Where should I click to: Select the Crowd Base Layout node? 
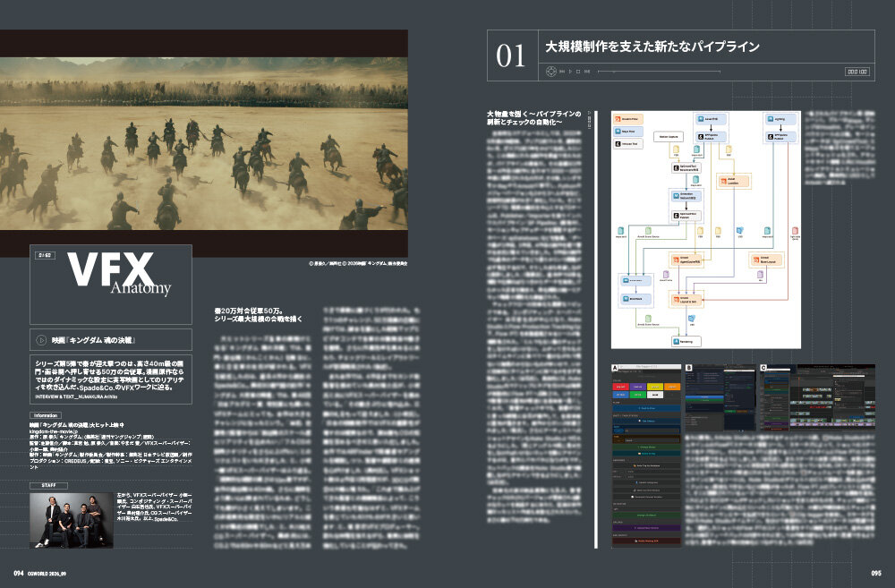click(767, 260)
